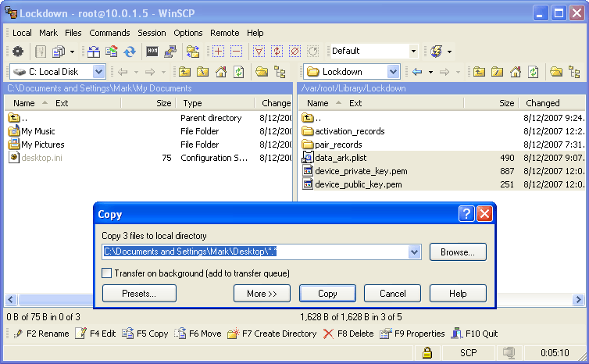
Task: Click the Browse... button
Action: (458, 252)
